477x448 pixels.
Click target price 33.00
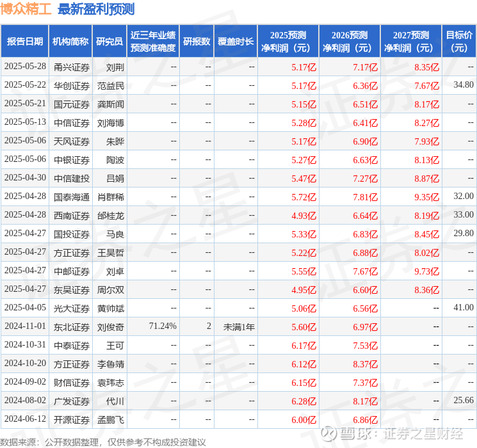coord(464,215)
